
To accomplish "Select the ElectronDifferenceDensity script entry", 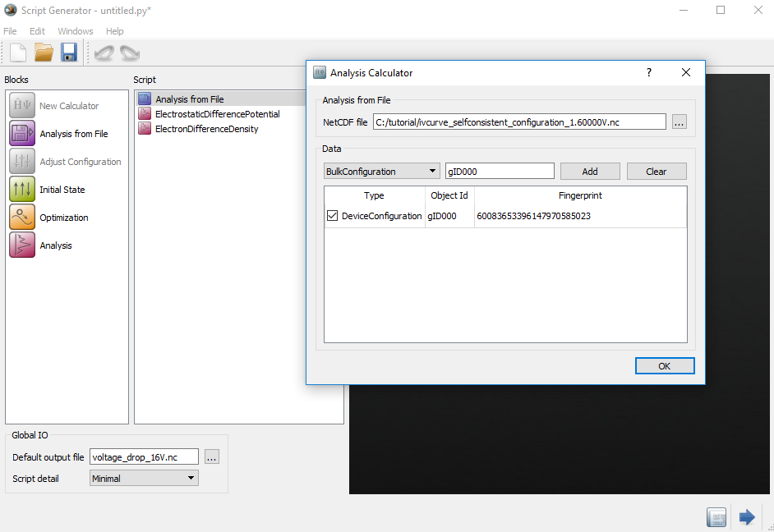I will (206, 129).
